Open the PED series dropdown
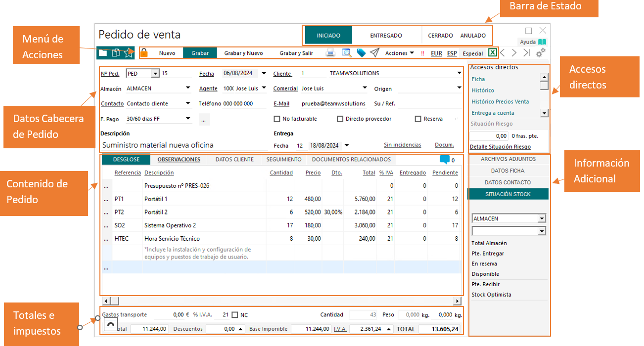This screenshot has height=346, width=644. [155, 74]
